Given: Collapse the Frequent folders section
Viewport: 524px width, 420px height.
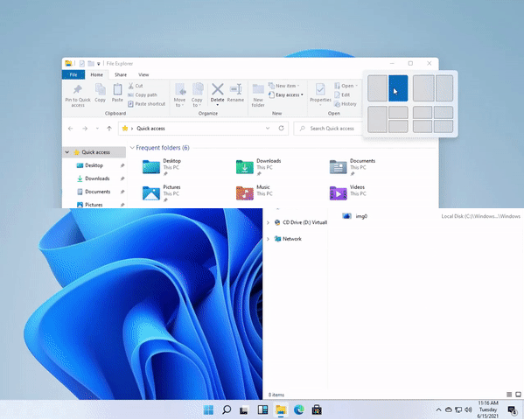Looking at the screenshot, I should tap(132, 148).
